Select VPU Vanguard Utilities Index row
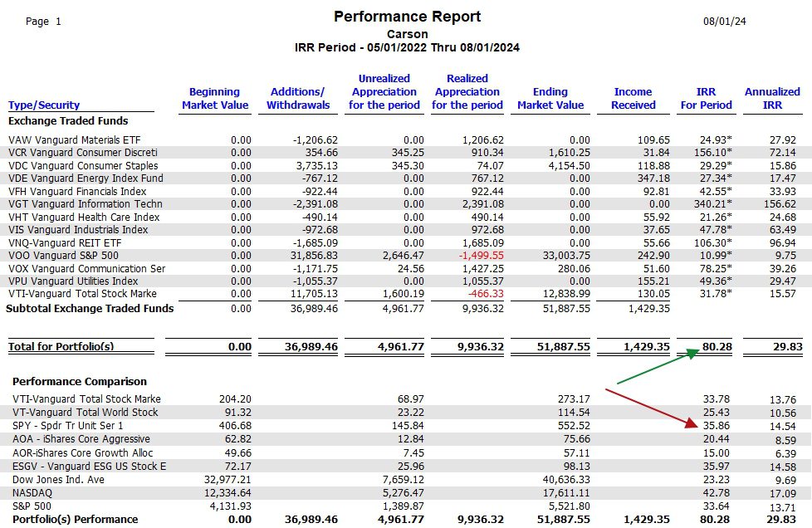This screenshot has height=528, width=812. (x=405, y=281)
